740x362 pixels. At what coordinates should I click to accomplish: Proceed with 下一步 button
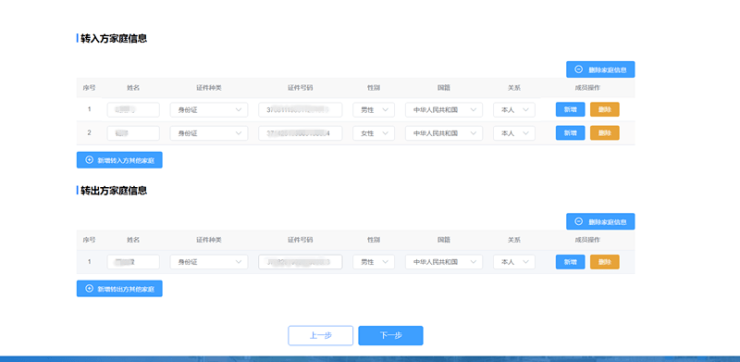390,336
